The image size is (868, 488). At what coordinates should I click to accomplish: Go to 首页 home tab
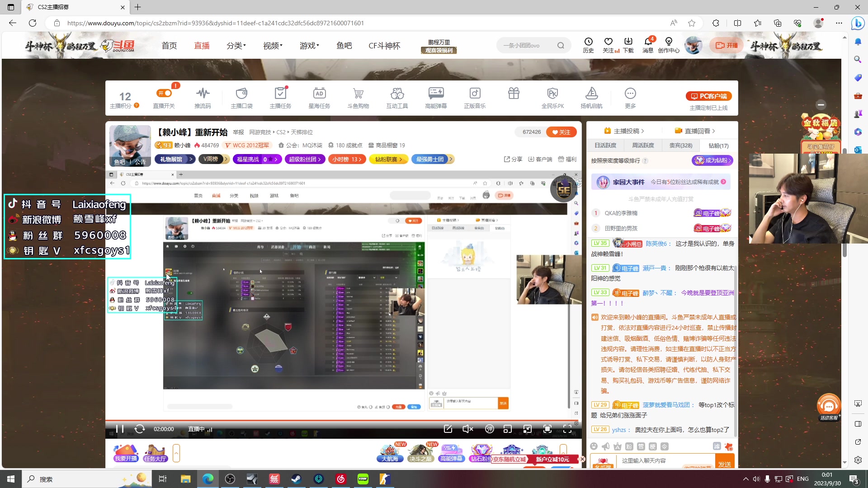169,46
